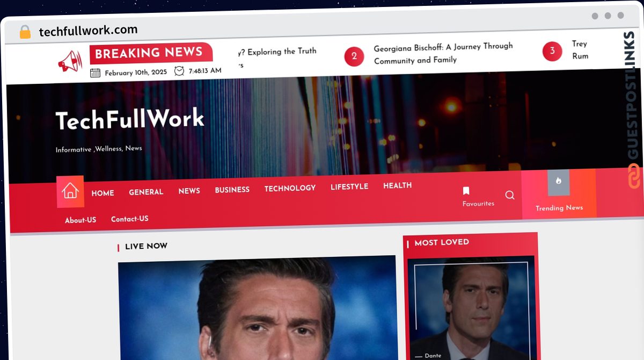Open the Georgiana Bischoff ticker headline
Image resolution: width=644 pixels, height=360 pixels.
pyautogui.click(x=443, y=54)
